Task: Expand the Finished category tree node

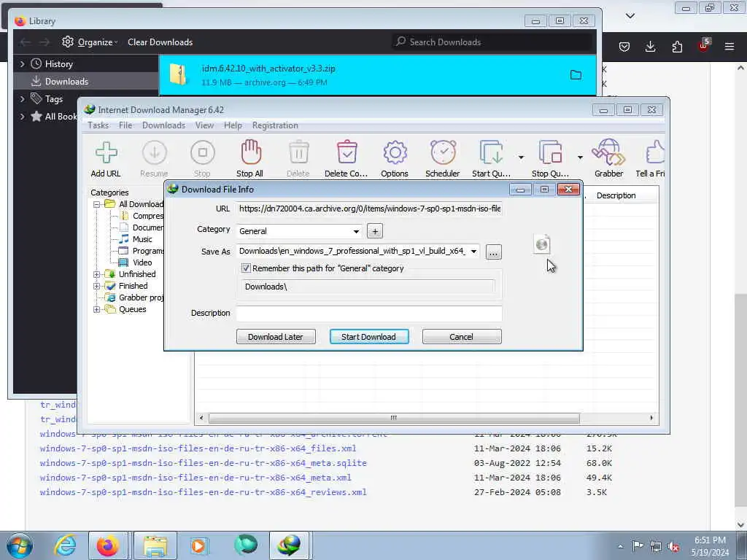Action: click(x=96, y=286)
